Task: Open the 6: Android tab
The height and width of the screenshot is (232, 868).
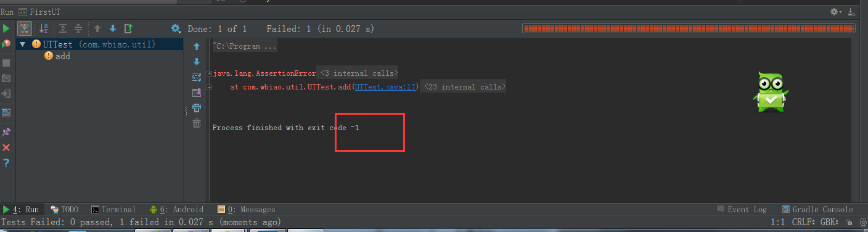Action: [176, 209]
